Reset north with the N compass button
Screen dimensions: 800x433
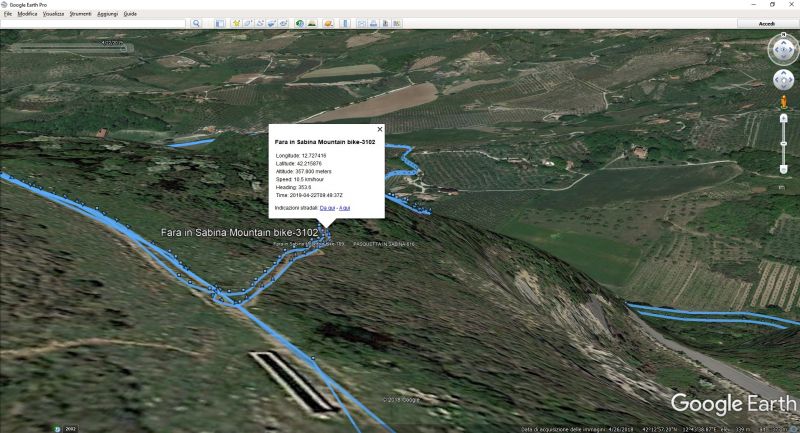coord(784,35)
